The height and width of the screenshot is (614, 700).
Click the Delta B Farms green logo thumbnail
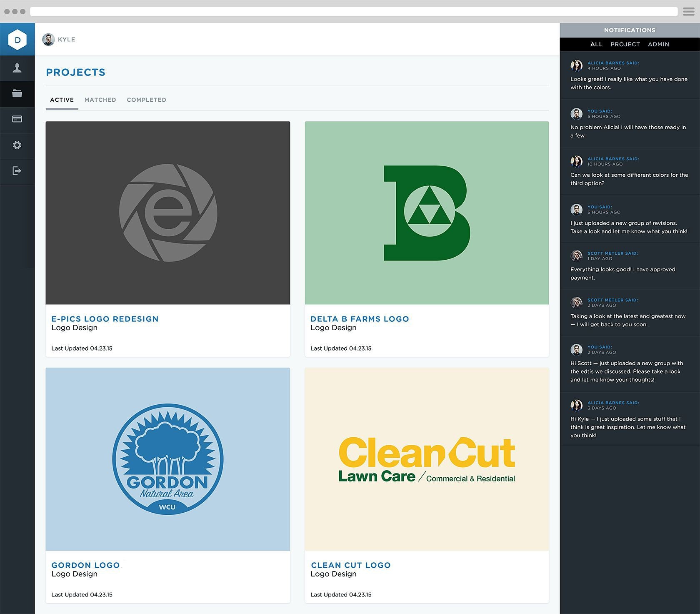(x=427, y=213)
